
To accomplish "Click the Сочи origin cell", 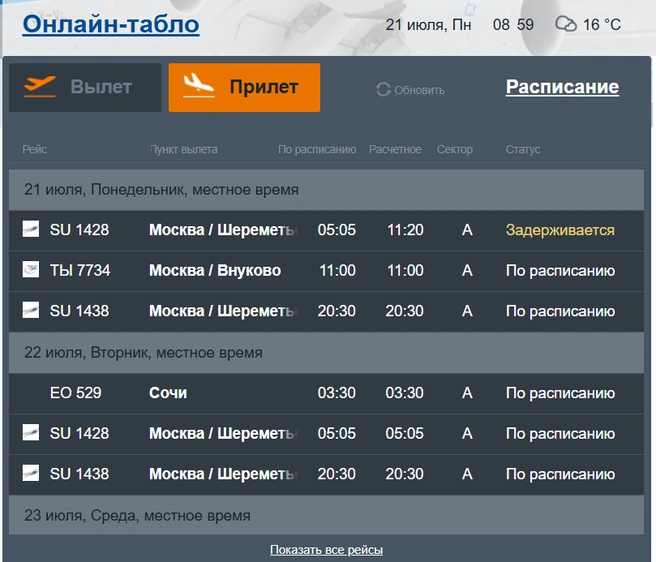I will click(x=168, y=393).
